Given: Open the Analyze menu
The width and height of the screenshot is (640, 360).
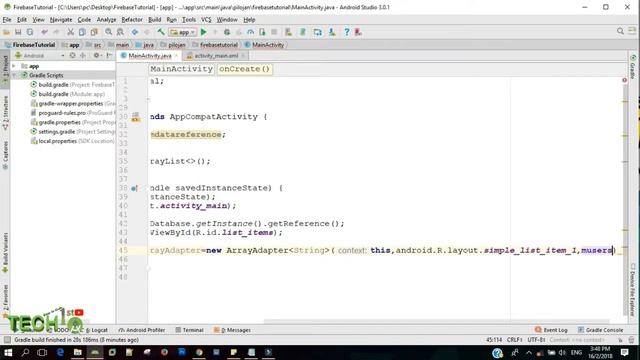Looking at the screenshot, I should tap(106, 20).
